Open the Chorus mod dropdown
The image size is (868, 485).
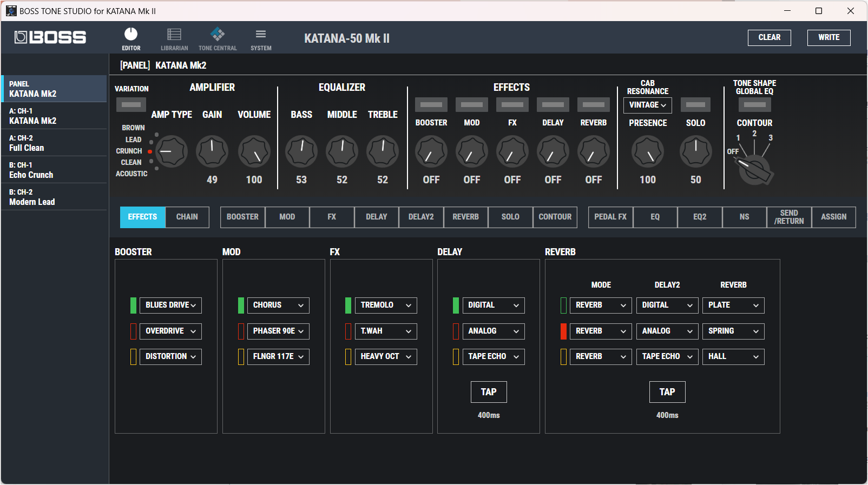[x=278, y=305]
